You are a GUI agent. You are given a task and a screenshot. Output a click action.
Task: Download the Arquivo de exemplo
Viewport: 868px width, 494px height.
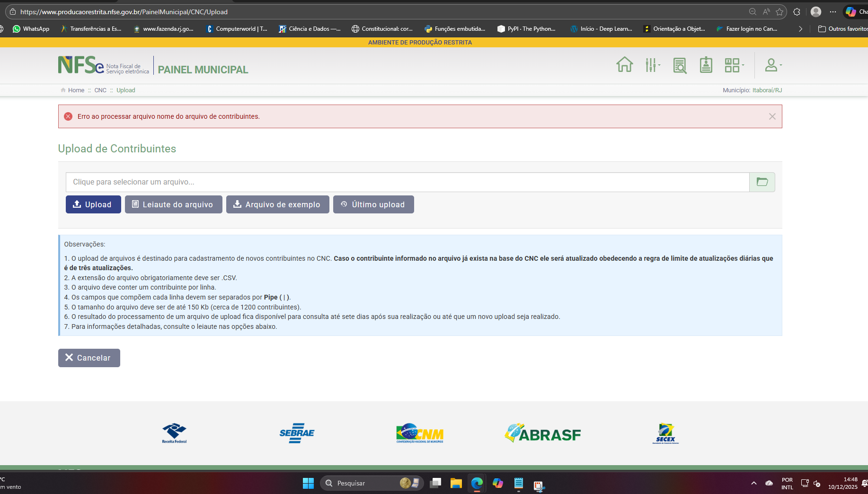(x=277, y=204)
